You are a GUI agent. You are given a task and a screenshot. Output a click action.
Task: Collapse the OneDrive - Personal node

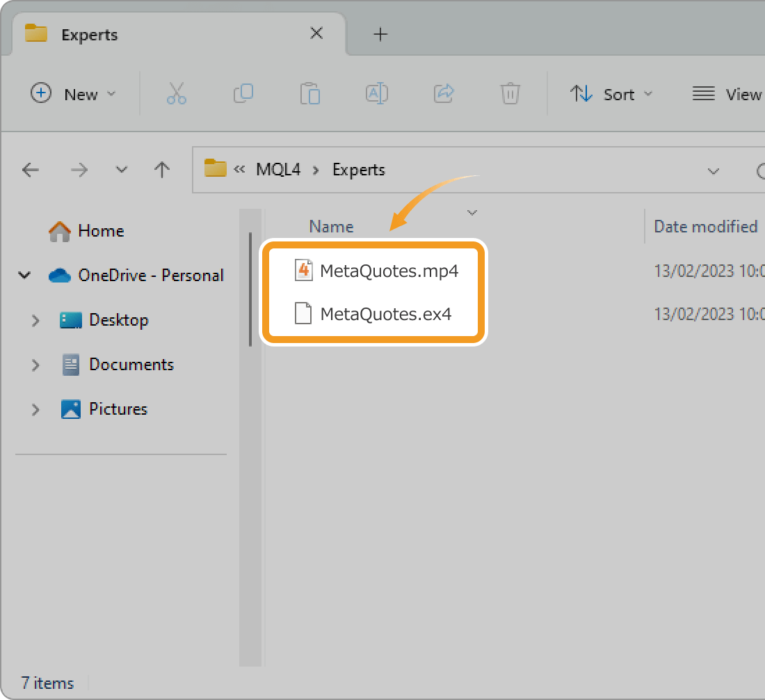(25, 276)
